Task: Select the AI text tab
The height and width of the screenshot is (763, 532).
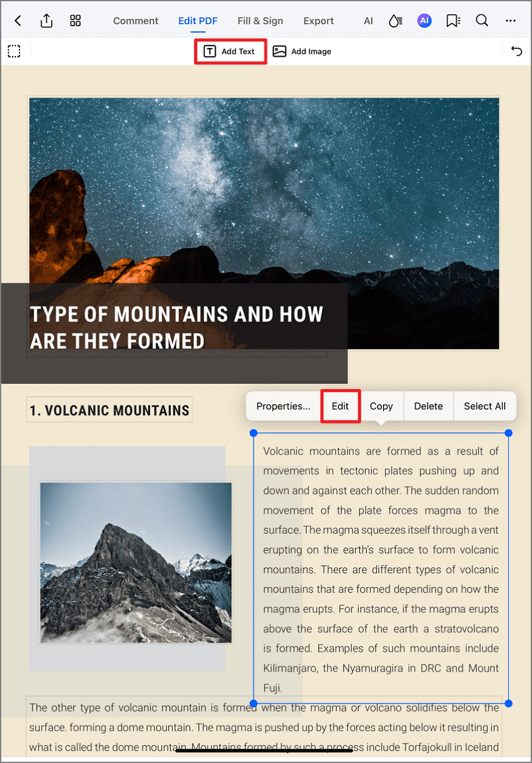Action: click(368, 21)
